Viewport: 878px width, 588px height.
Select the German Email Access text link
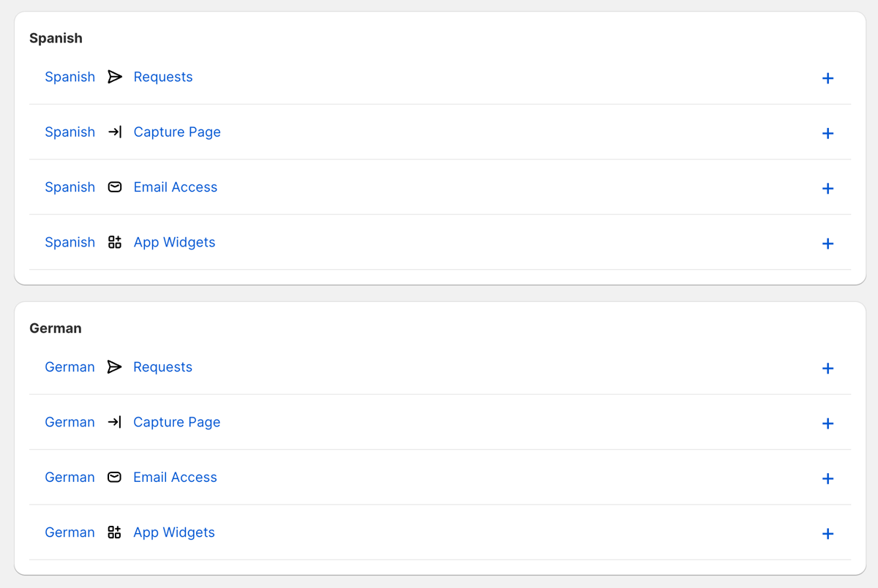point(175,478)
